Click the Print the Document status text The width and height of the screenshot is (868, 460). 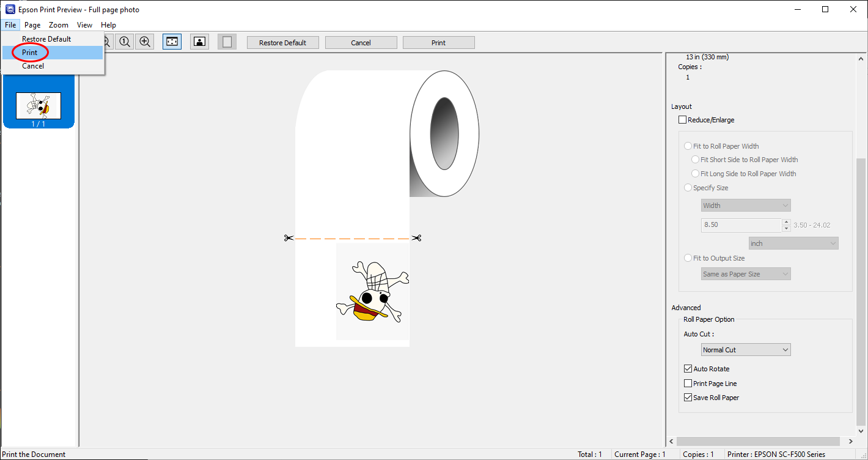point(34,454)
